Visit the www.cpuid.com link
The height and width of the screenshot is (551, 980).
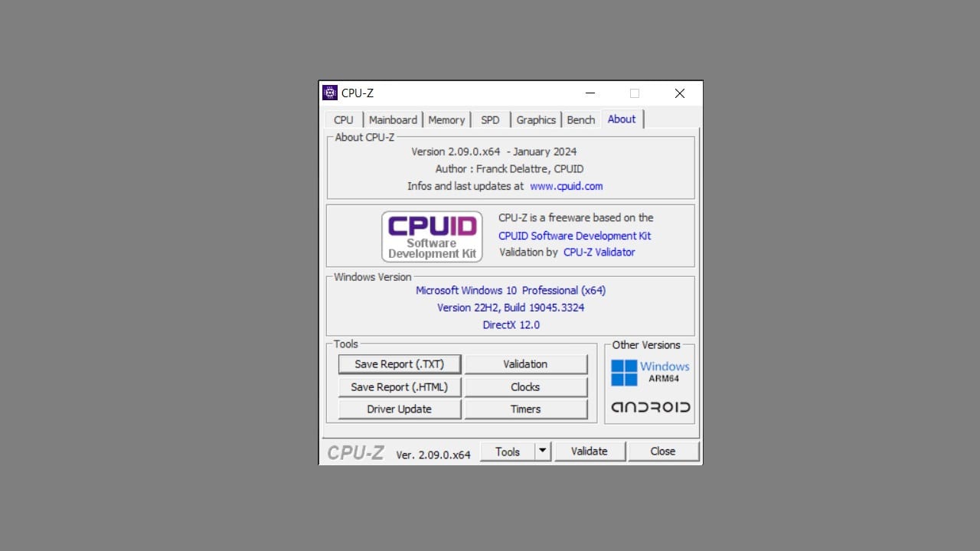tap(567, 186)
